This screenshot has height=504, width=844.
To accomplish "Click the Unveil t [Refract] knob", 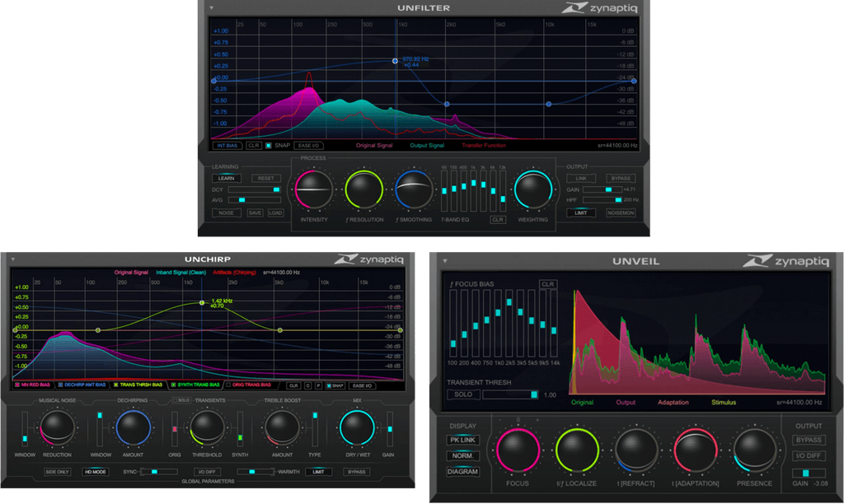I will click(x=635, y=450).
